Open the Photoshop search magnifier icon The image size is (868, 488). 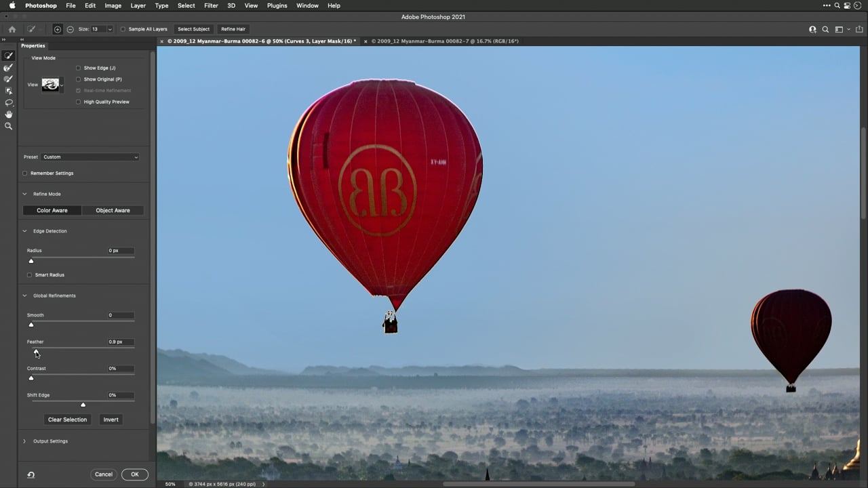coord(825,29)
